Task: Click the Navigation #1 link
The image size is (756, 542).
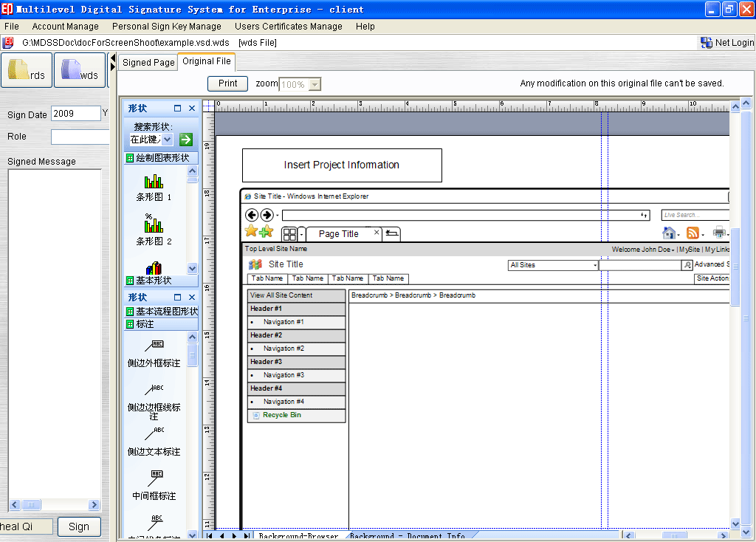Action: pyautogui.click(x=283, y=322)
